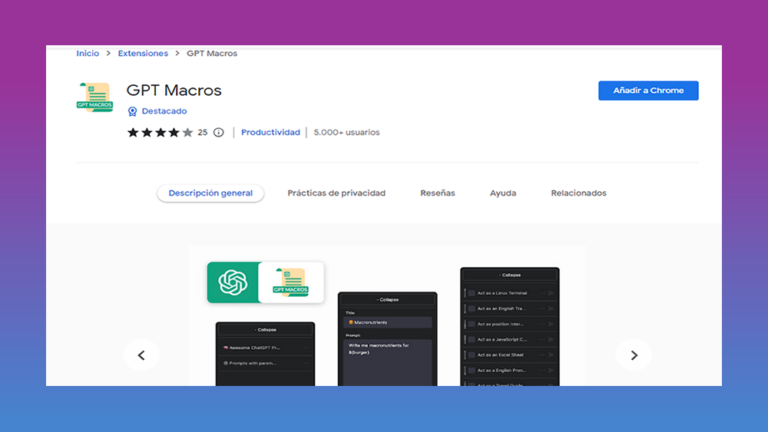Open the Productividad category link
The width and height of the screenshot is (768, 432).
(x=270, y=132)
